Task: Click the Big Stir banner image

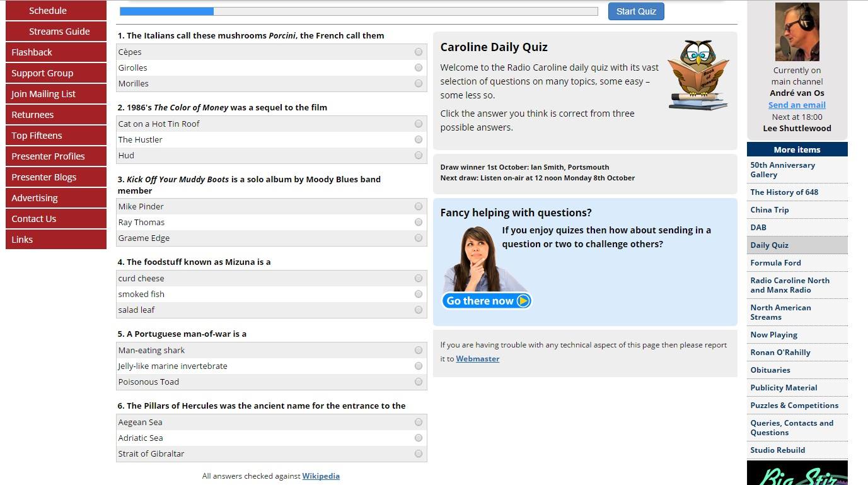Action: tap(797, 473)
